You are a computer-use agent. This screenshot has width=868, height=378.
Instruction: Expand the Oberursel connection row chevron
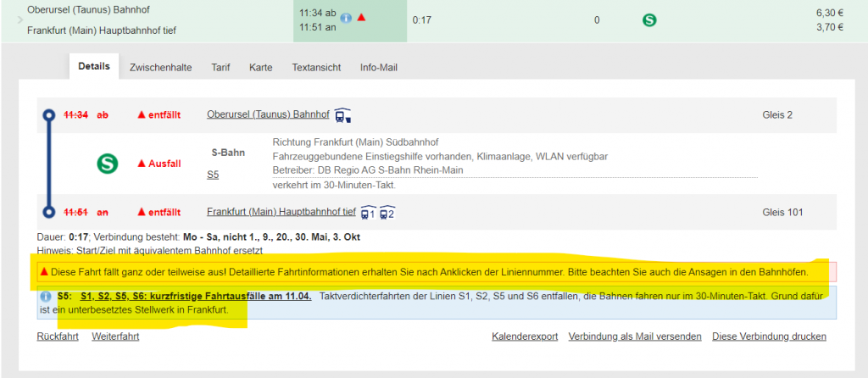tap(19, 19)
